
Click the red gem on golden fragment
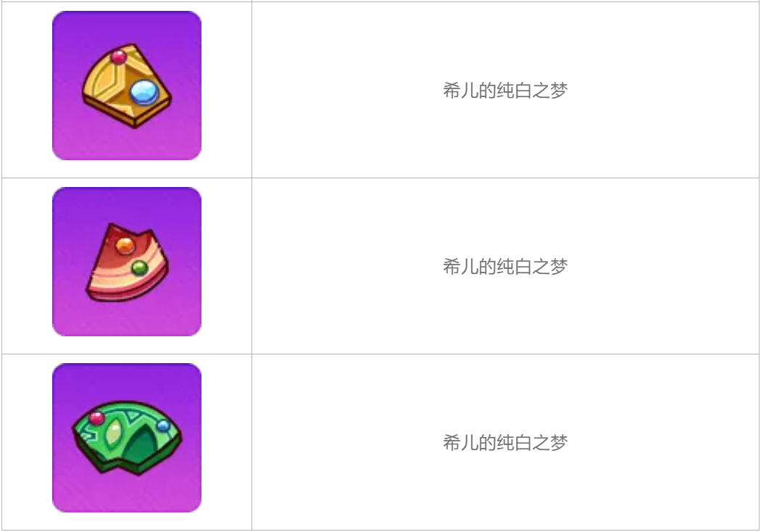[x=118, y=57]
